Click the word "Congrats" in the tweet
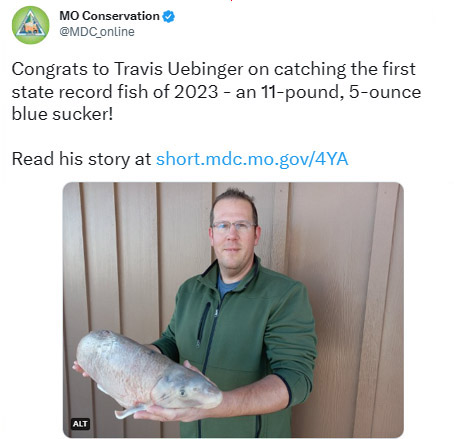Screen dimensions: 454x439 click(50, 69)
